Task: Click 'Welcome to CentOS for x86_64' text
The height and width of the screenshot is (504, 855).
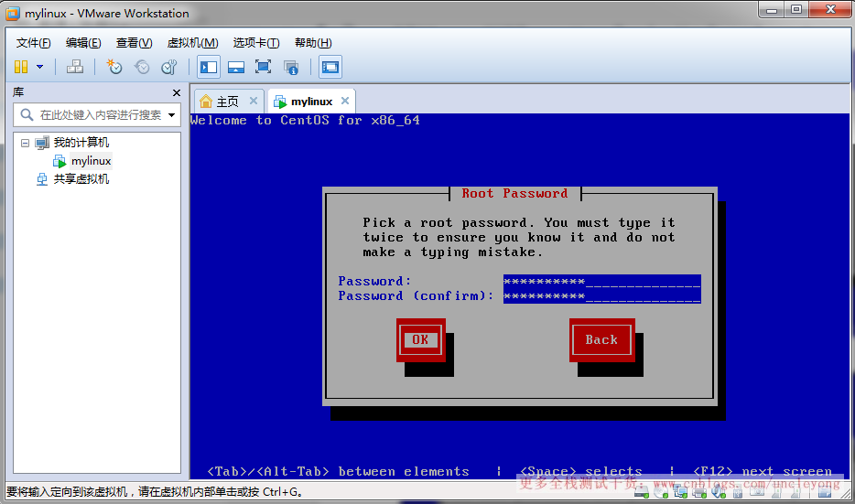Action: click(306, 121)
